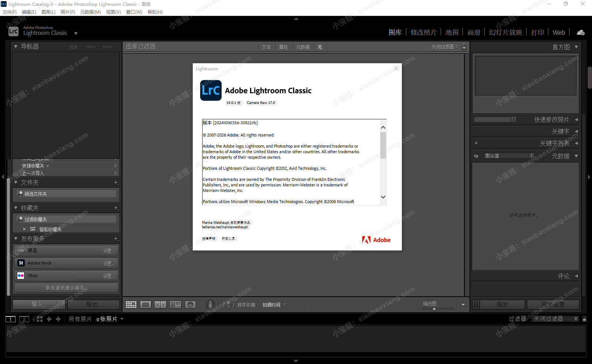Viewport: 592px width, 364px height.
Task: Toggle the metadata panel eye icon
Action: coord(476,156)
